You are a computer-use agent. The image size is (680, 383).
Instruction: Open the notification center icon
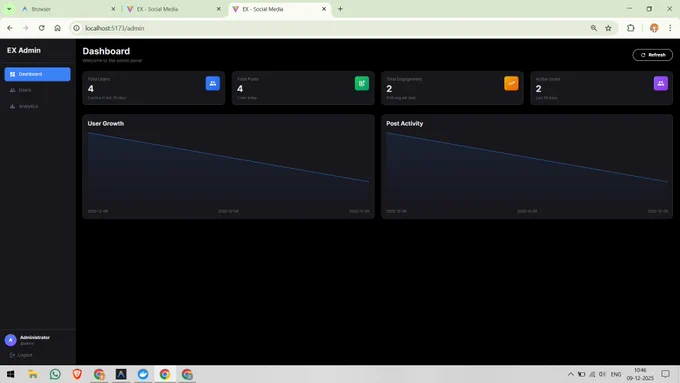[x=666, y=374]
